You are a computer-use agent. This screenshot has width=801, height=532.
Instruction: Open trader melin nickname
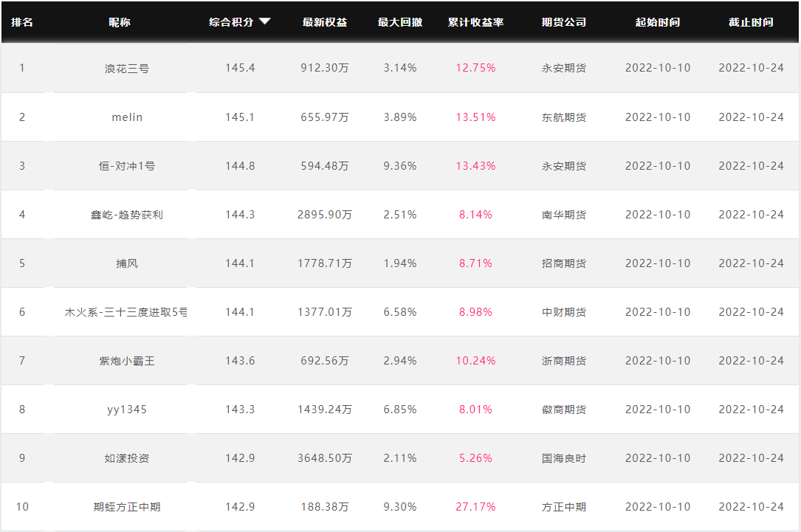[127, 117]
